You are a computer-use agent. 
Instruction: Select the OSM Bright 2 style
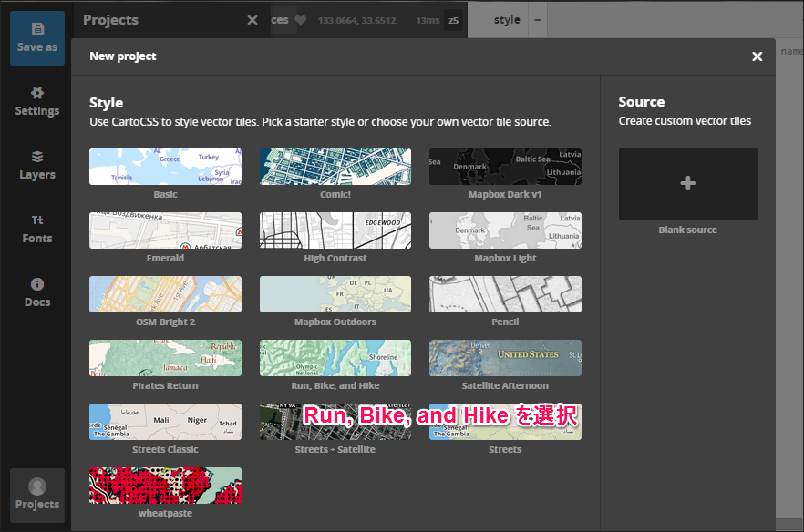165,294
